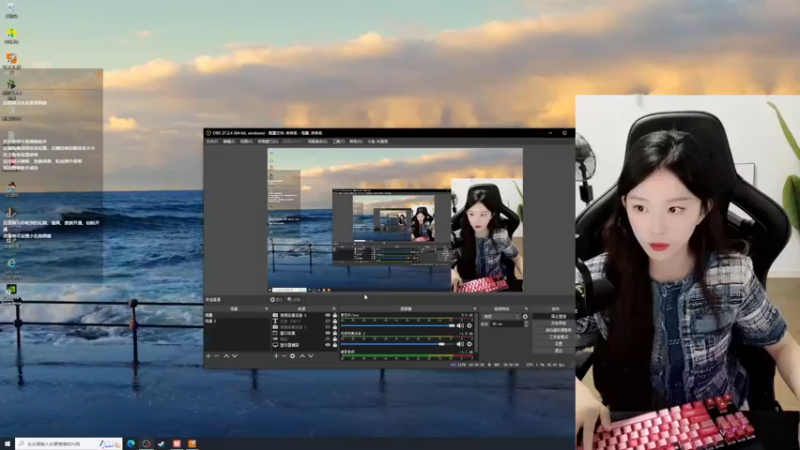Pop out the Scene Transitions dock using its header icon

point(526,309)
